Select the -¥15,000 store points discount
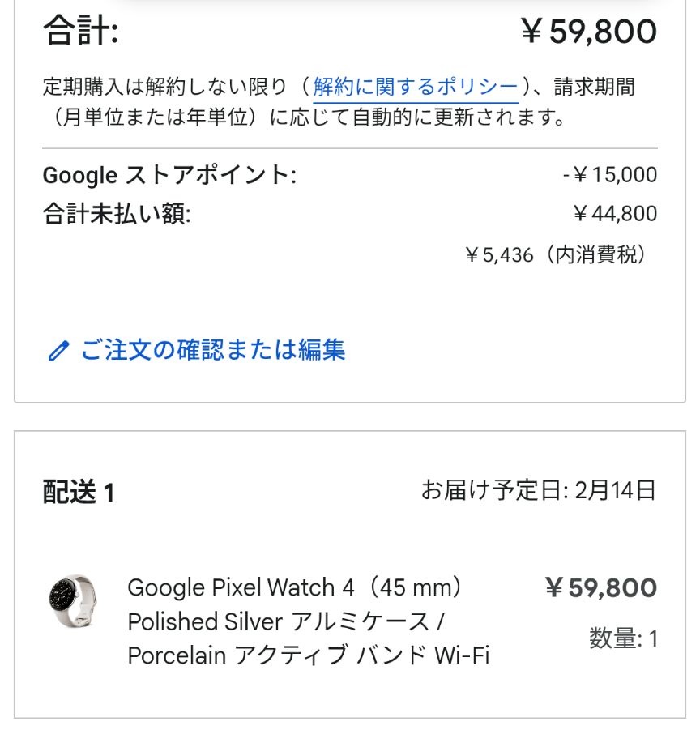 point(609,174)
